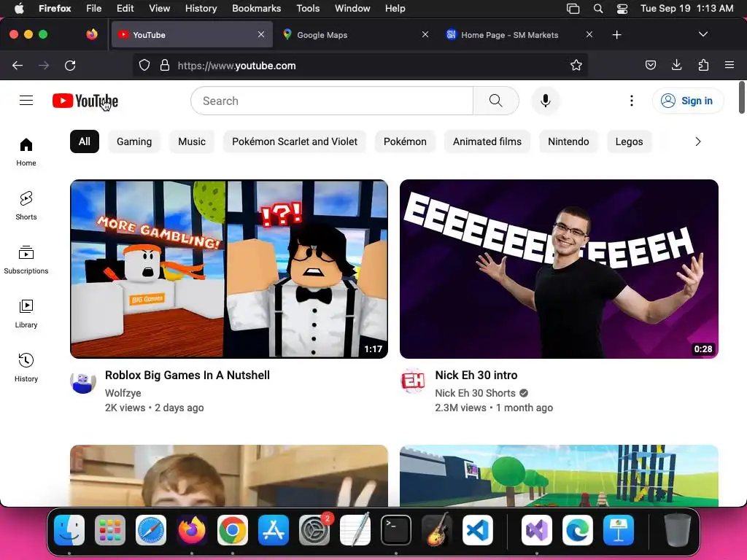Switch to Home Page - SM Markets tab

(x=519, y=35)
